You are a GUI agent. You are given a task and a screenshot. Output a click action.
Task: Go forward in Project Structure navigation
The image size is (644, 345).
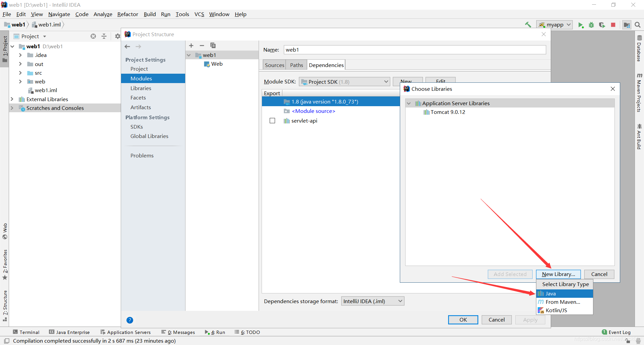coord(139,47)
